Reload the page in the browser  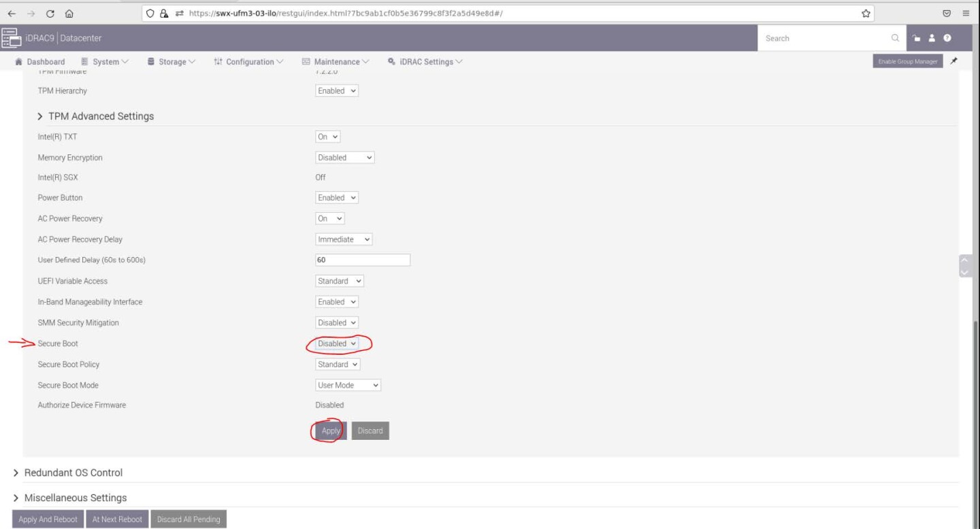pos(50,14)
